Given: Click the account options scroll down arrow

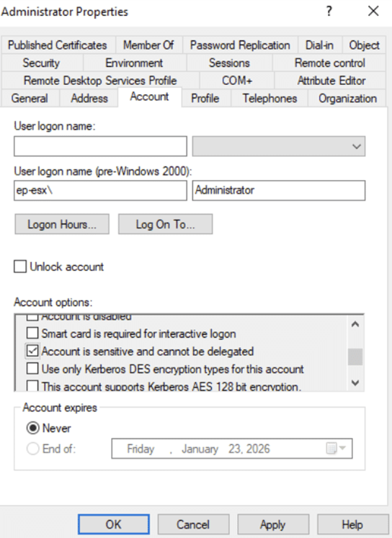Looking at the screenshot, I should 356,382.
